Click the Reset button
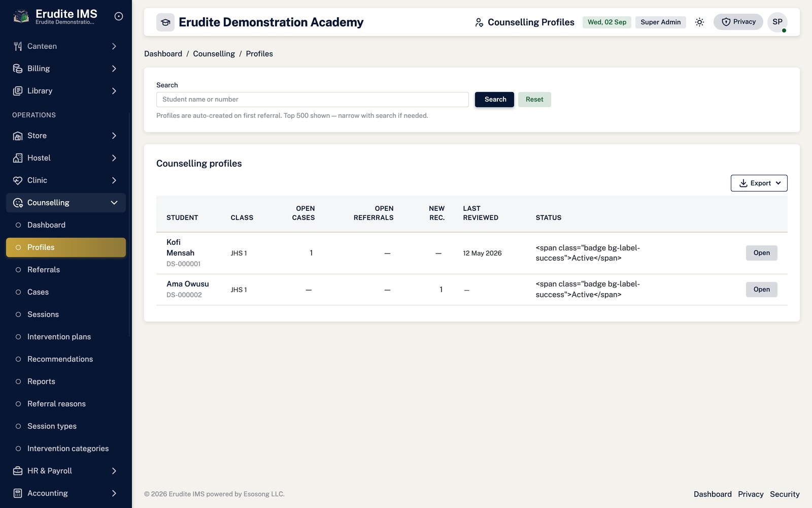812x508 pixels. (534, 100)
